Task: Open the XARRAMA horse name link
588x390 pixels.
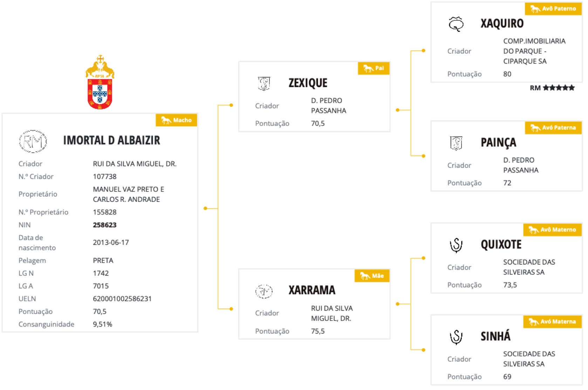Action: pos(312,290)
